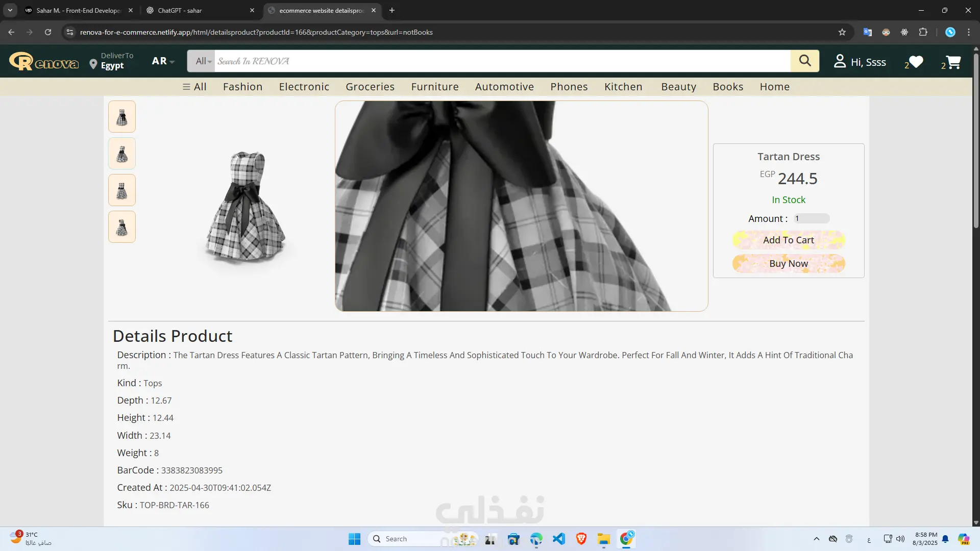Reload the page
Image resolution: width=980 pixels, height=551 pixels.
tap(48, 32)
